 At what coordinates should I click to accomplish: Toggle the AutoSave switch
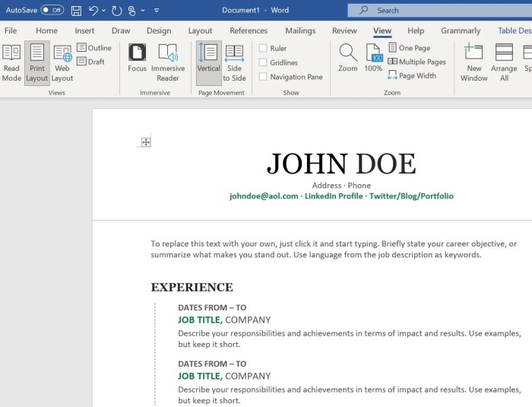52,10
